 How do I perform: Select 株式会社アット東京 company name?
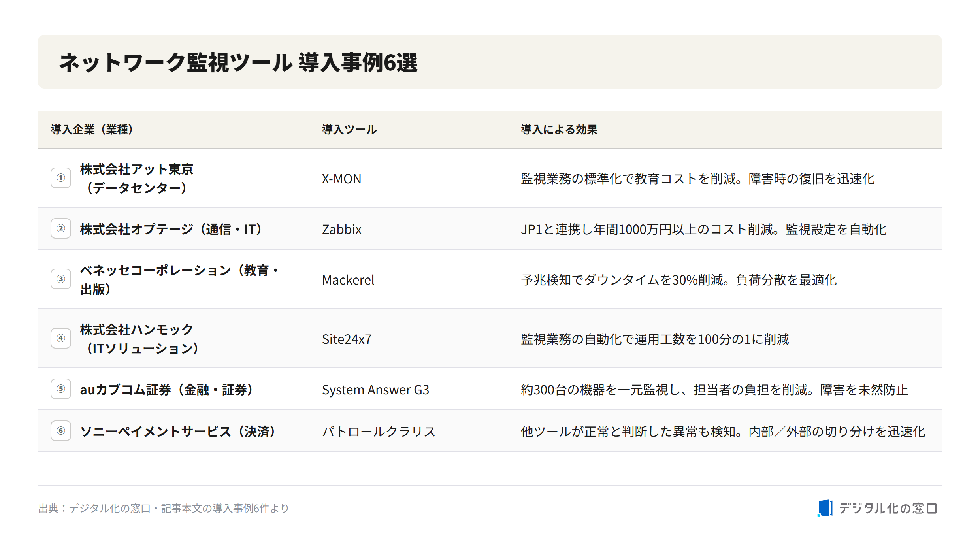[137, 169]
